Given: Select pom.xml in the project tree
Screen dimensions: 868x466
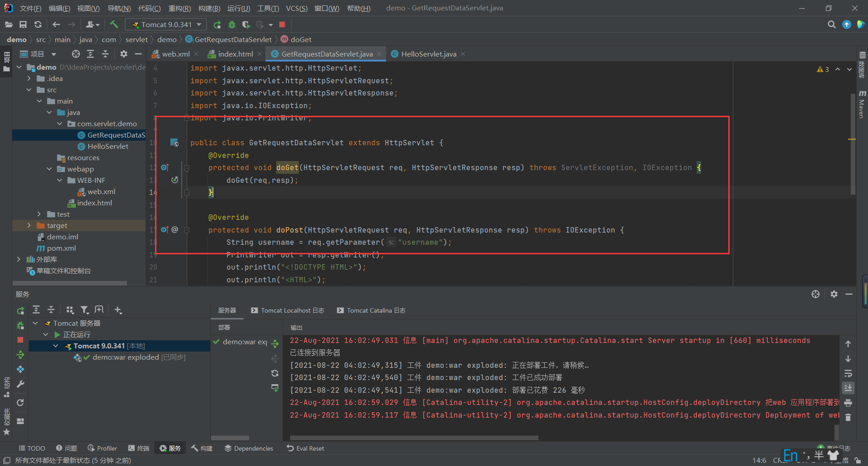Looking at the screenshot, I should point(61,248).
